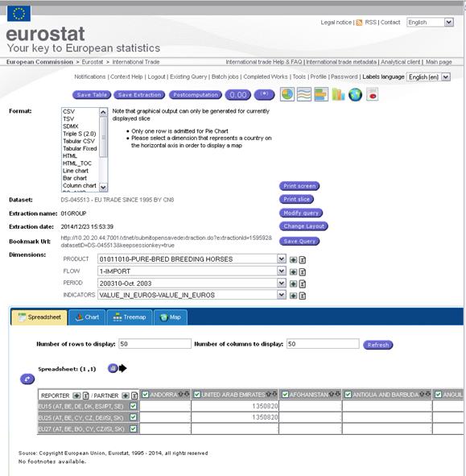Select the Spreadsheet tab
This screenshot has width=466, height=476.
tap(39, 317)
